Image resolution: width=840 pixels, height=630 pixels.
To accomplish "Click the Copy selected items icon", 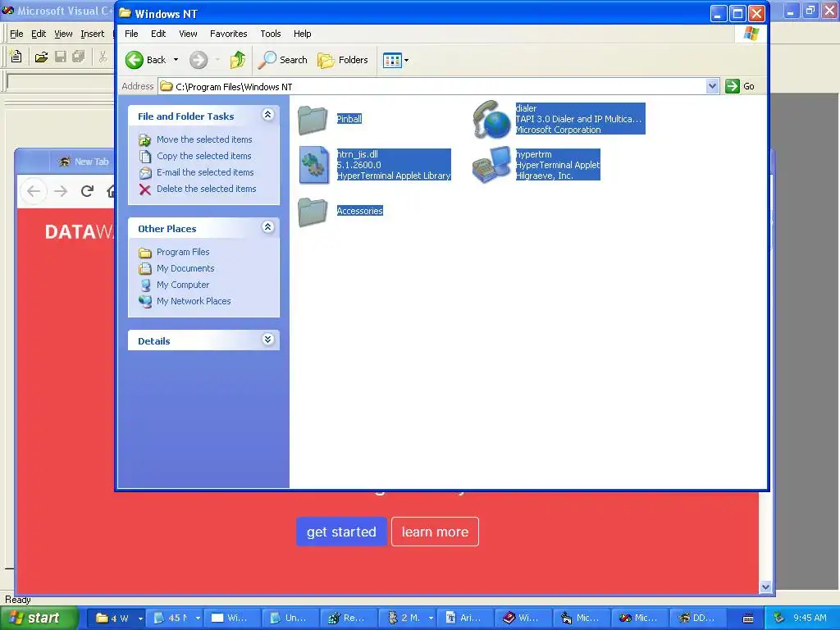I will coord(144,157).
